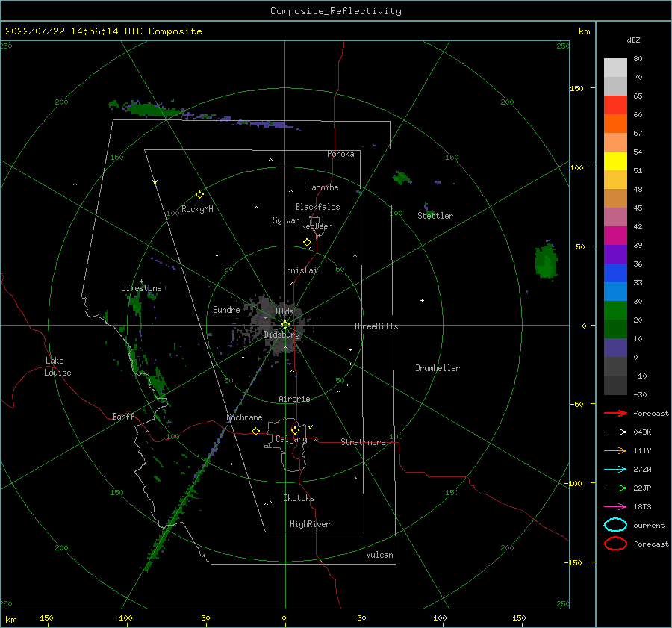Select the 42 dBZ pink color swatch
Image resolution: width=672 pixels, height=628 pixels.
[615, 217]
